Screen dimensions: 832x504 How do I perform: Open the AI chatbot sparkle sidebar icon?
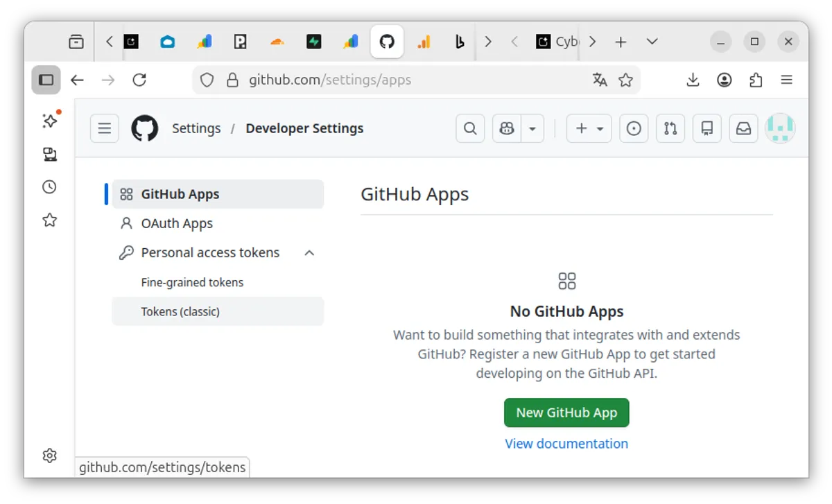coord(49,120)
